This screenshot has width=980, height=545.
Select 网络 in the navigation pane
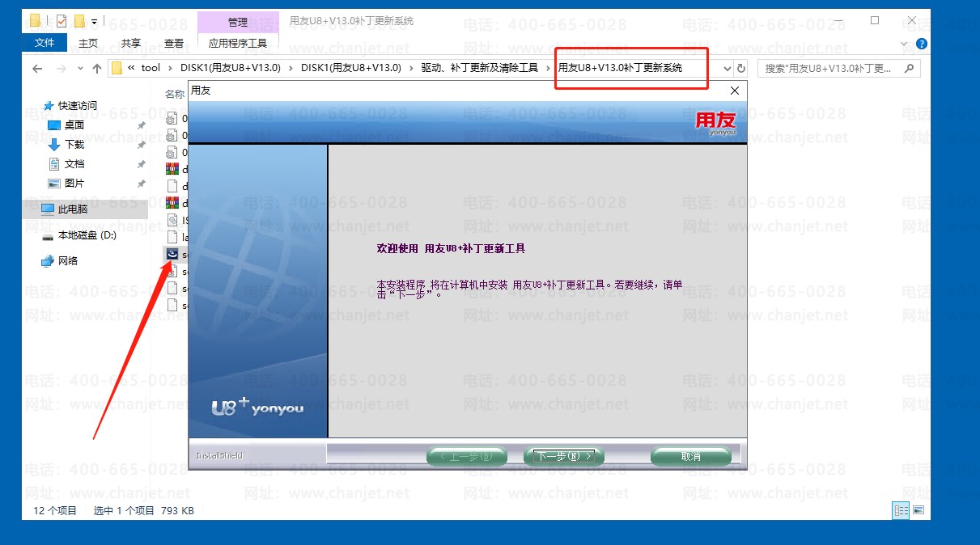(68, 260)
